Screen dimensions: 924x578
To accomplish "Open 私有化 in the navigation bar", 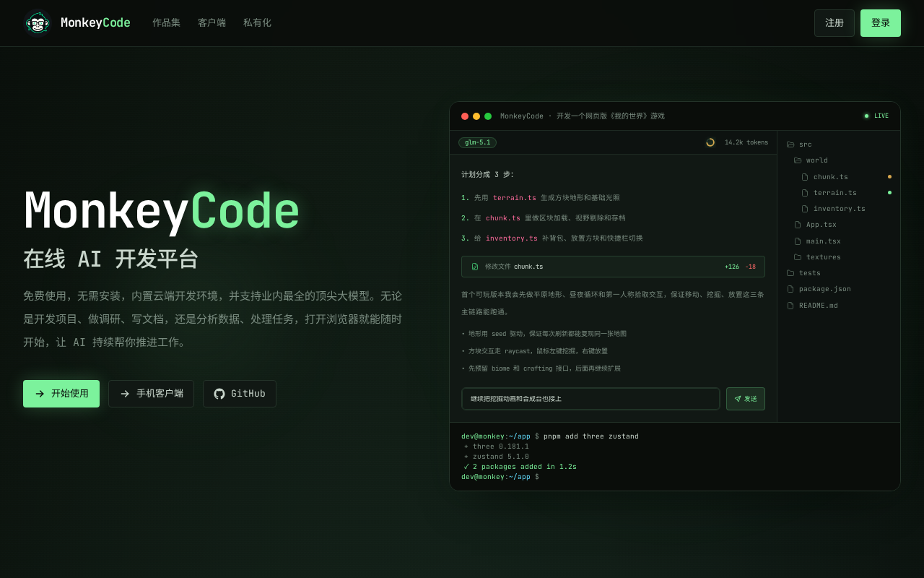I will [x=257, y=23].
